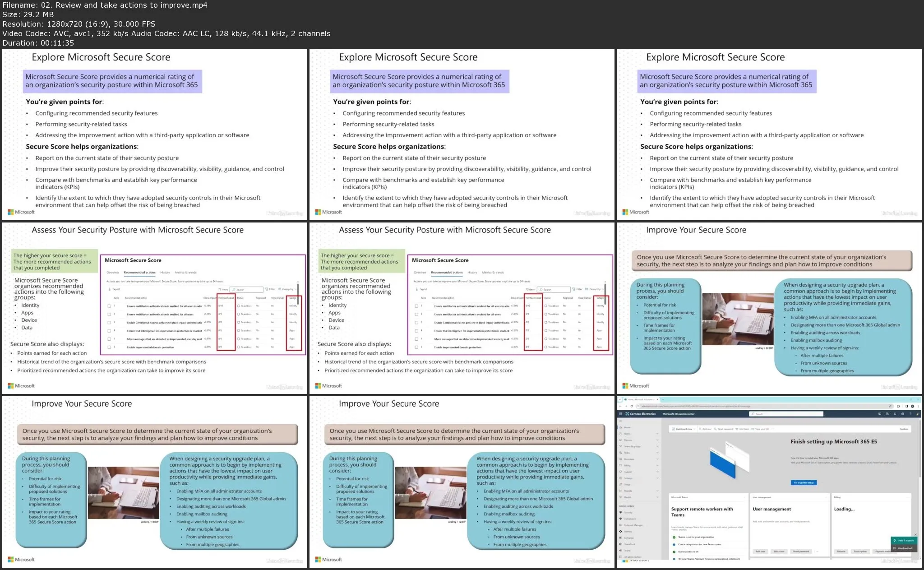Click the browser reload button
924x570 pixels.
point(632,406)
